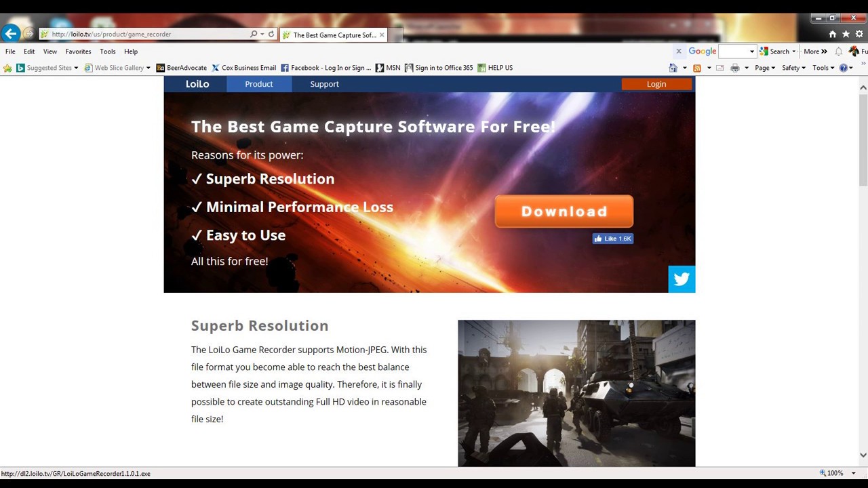Open the HELP US bookmark
Viewport: 868px width, 488px height.
coord(495,68)
